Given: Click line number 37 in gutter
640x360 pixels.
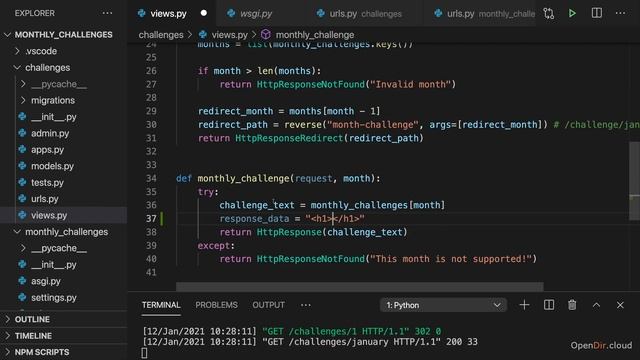Looking at the screenshot, I should point(151,219).
